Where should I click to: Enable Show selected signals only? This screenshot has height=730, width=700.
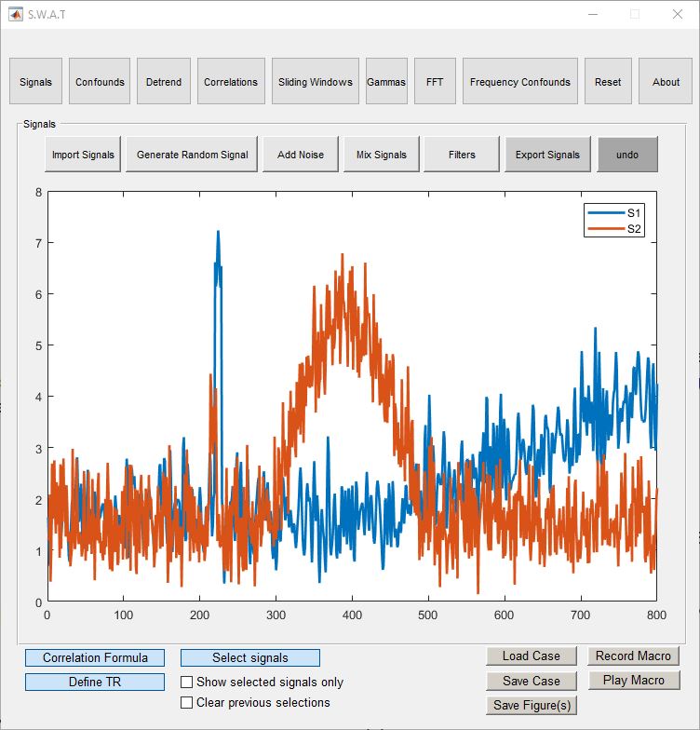pos(186,682)
